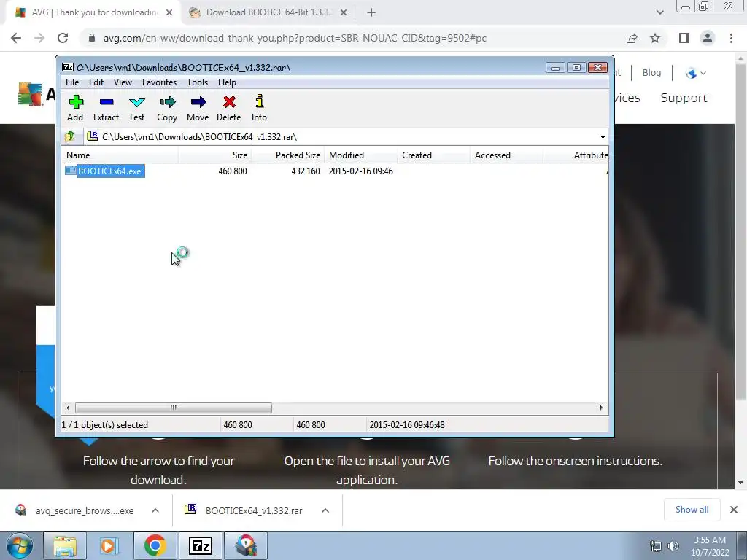Click the AVG Secure Browser taskbar icon
Image resolution: width=747 pixels, height=560 pixels.
(x=246, y=545)
